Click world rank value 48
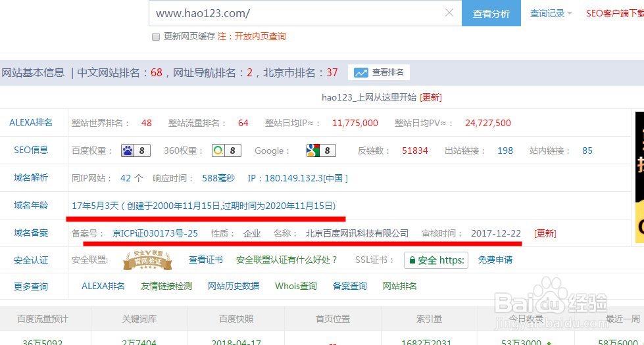This screenshot has width=644, height=345. click(x=147, y=123)
